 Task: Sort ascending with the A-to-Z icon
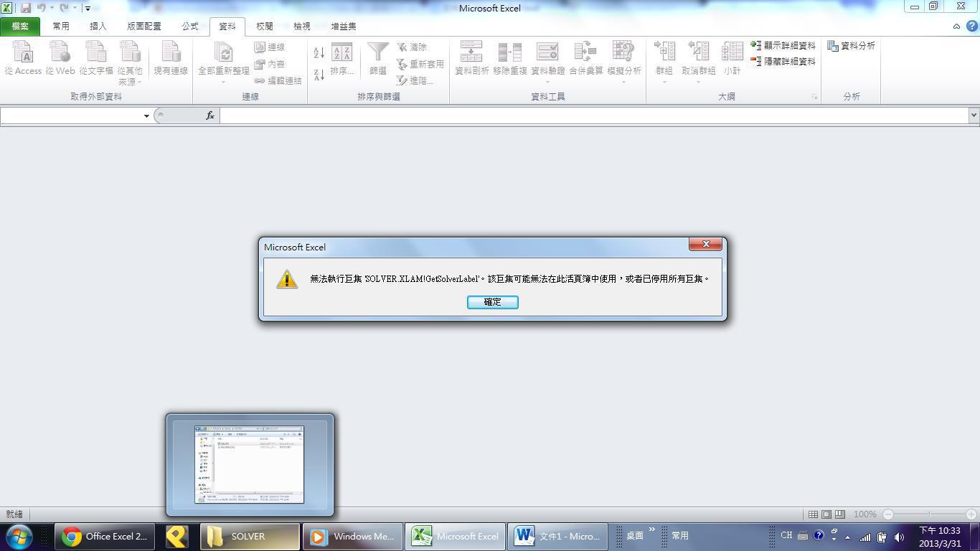point(319,53)
